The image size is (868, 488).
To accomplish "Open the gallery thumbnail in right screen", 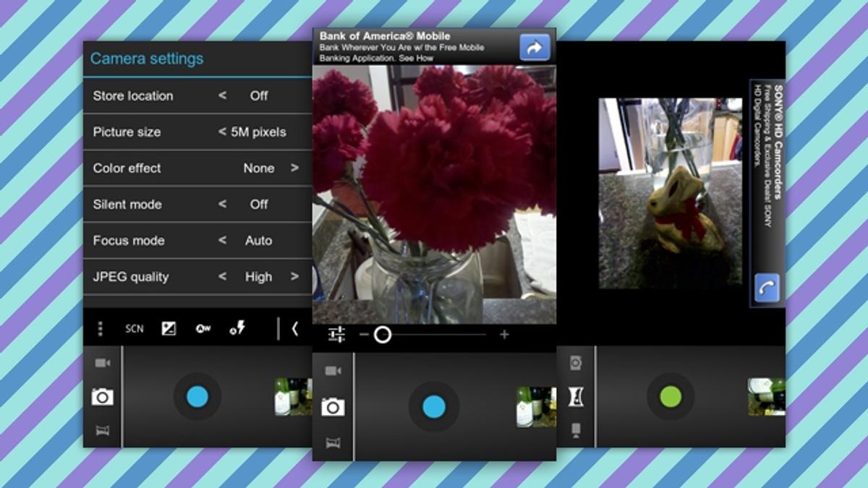I will (x=766, y=396).
